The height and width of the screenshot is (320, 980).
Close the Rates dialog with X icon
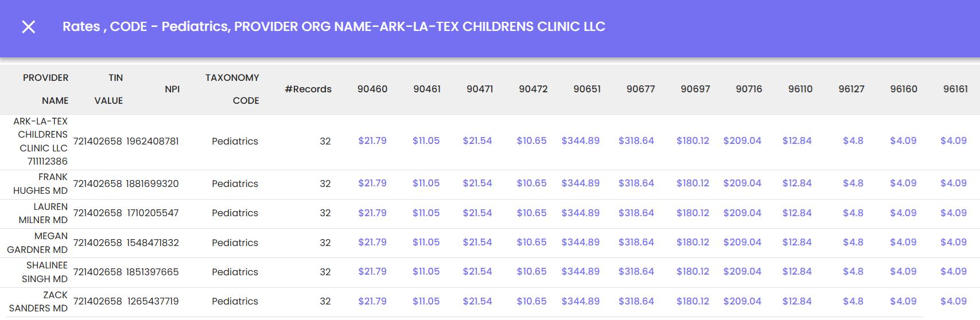[x=29, y=27]
